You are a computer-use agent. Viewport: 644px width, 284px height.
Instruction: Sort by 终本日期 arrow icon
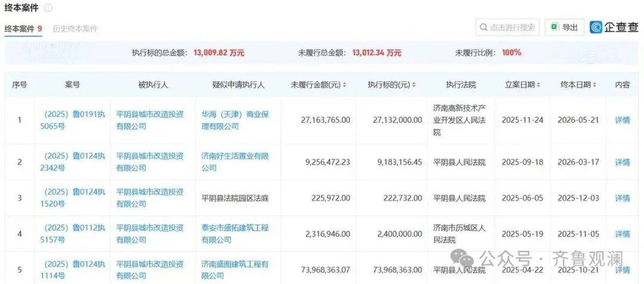point(595,85)
